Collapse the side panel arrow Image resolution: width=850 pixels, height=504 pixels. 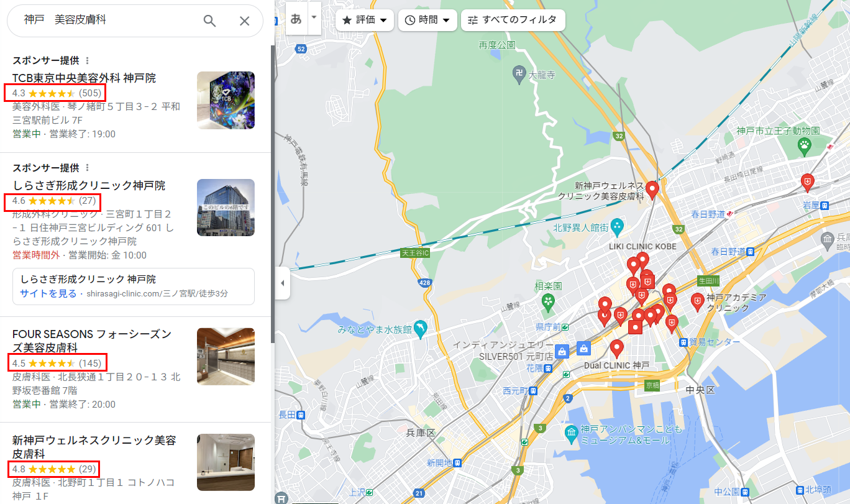(283, 283)
